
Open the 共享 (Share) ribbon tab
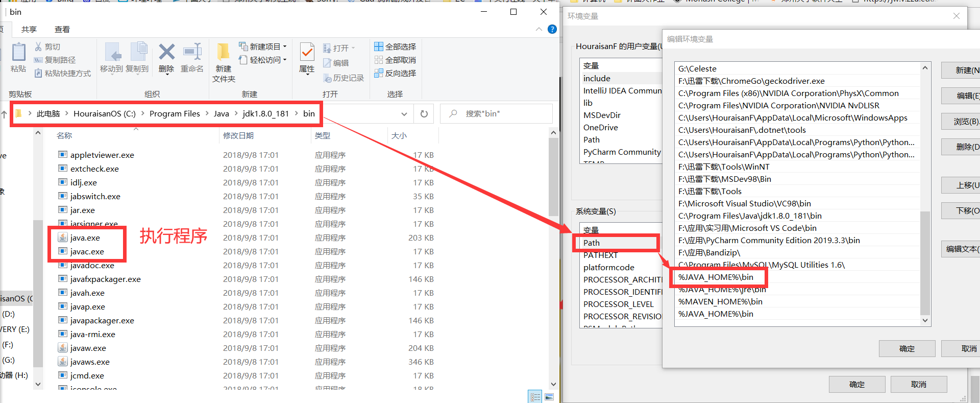pos(29,30)
